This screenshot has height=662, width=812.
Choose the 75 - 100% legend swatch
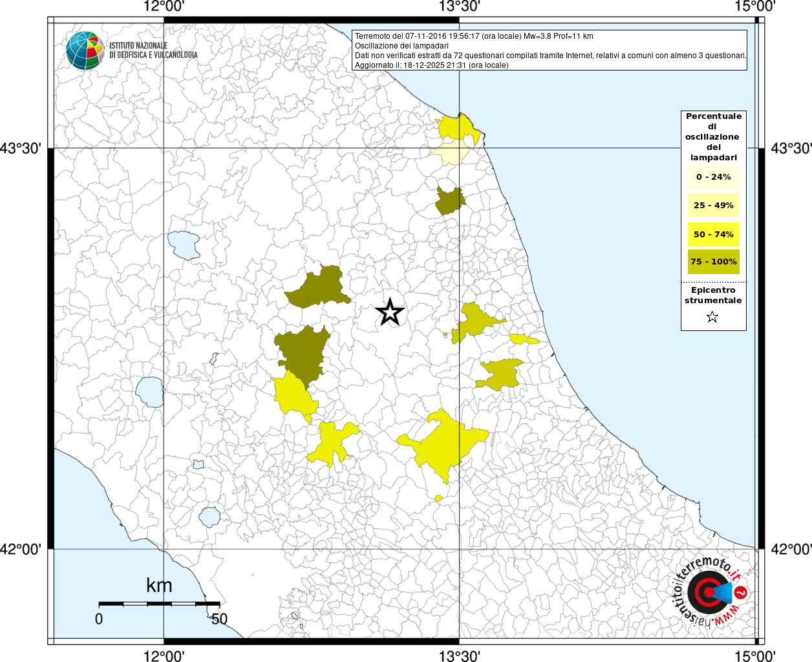(x=713, y=262)
